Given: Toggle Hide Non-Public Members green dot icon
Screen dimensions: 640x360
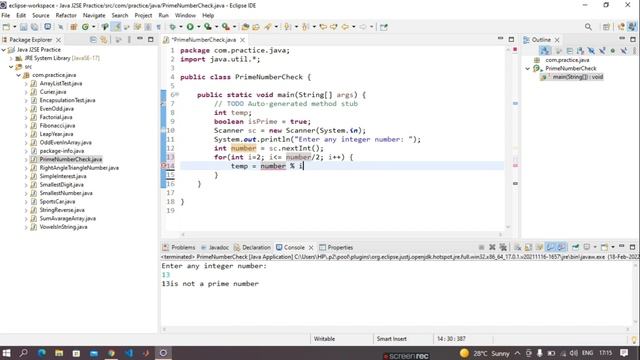Looking at the screenshot, I should (613, 51).
